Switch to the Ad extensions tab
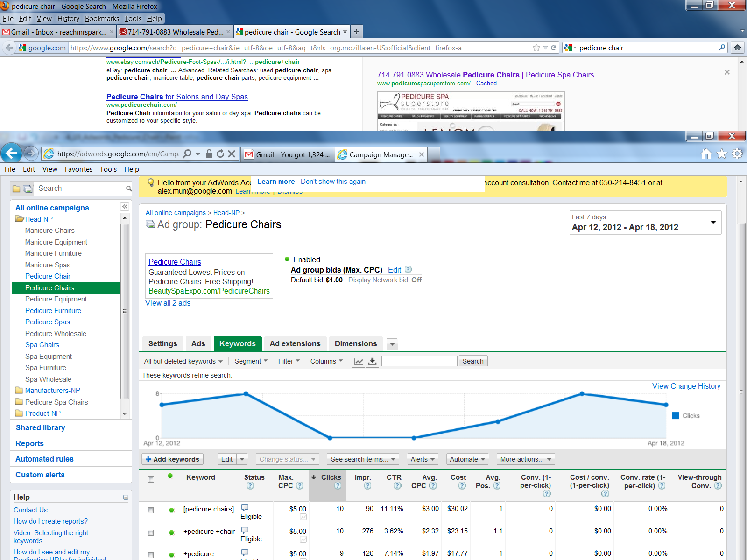 (x=295, y=344)
